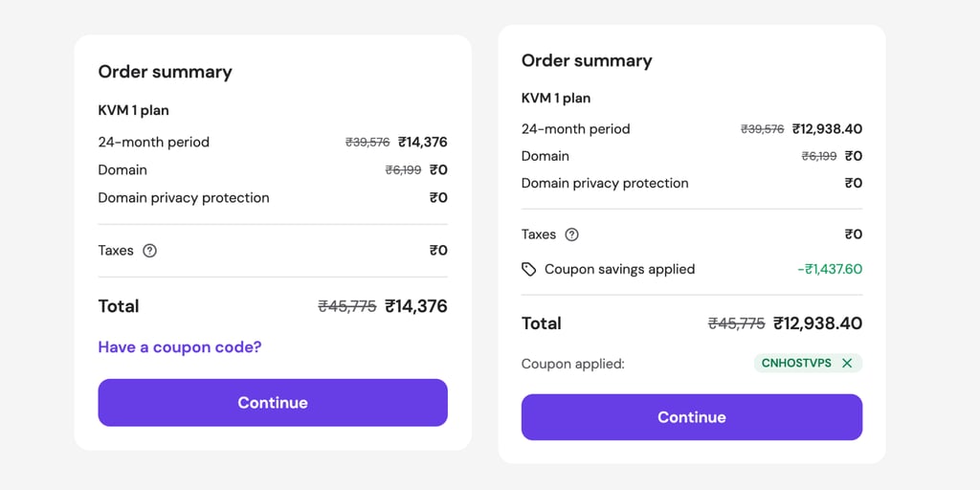Click the coupon tag icon beside savings applied
The image size is (980, 490).
tap(528, 269)
